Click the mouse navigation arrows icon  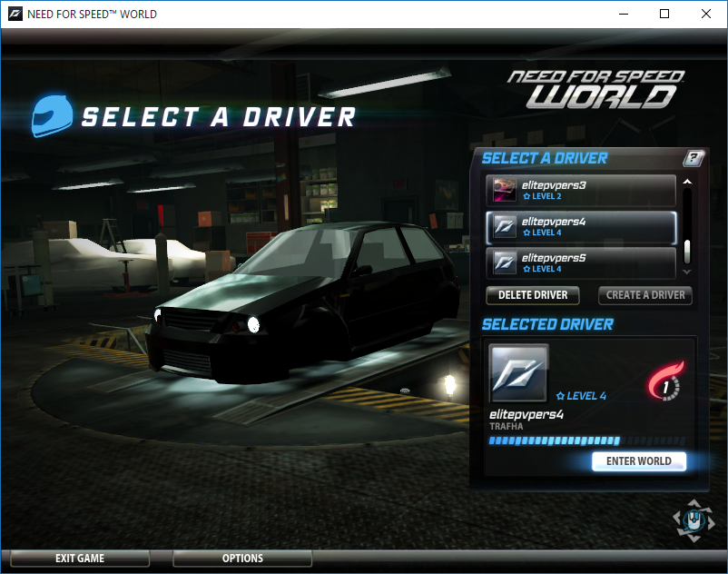(x=694, y=520)
